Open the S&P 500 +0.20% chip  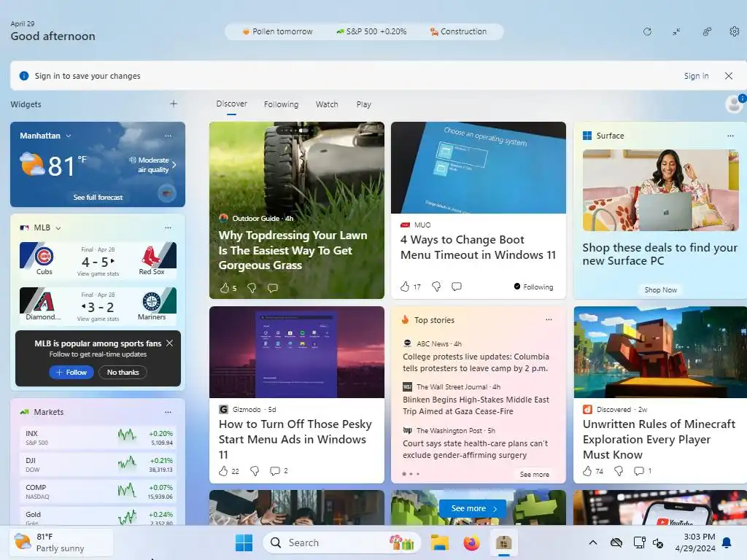tap(371, 31)
